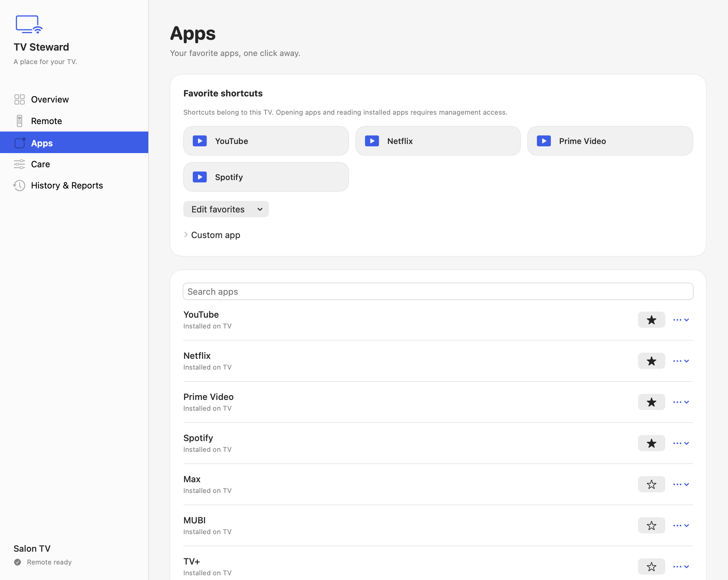
Task: Click the Overview grid icon
Action: click(20, 99)
